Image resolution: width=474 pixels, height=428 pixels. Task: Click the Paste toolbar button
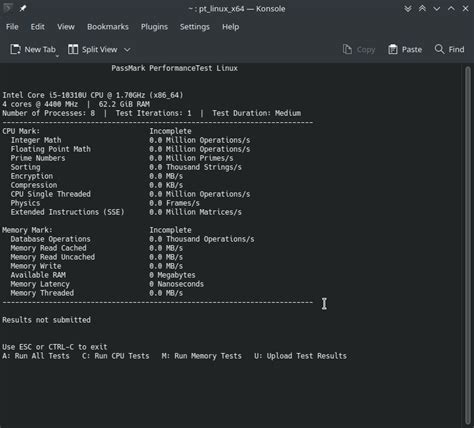click(x=405, y=50)
